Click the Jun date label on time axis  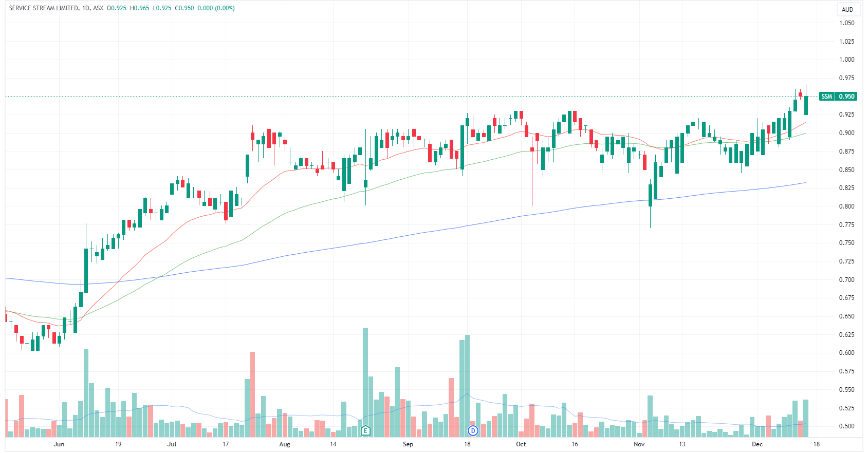click(59, 444)
